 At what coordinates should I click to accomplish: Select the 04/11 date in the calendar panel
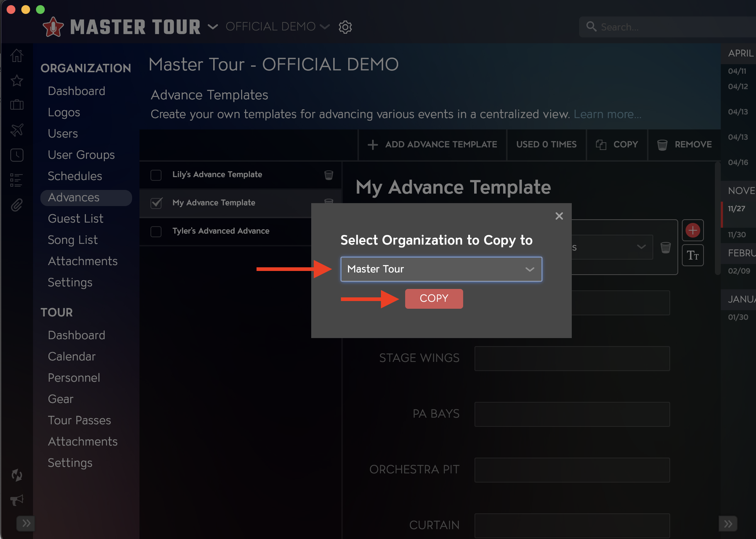[x=737, y=71]
